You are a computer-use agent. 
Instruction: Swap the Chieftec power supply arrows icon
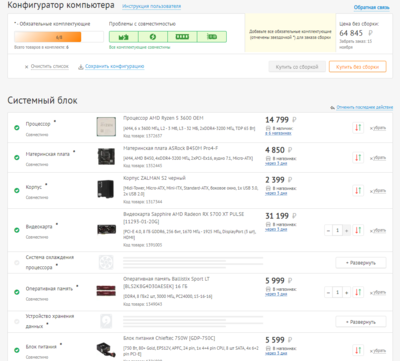(358, 350)
